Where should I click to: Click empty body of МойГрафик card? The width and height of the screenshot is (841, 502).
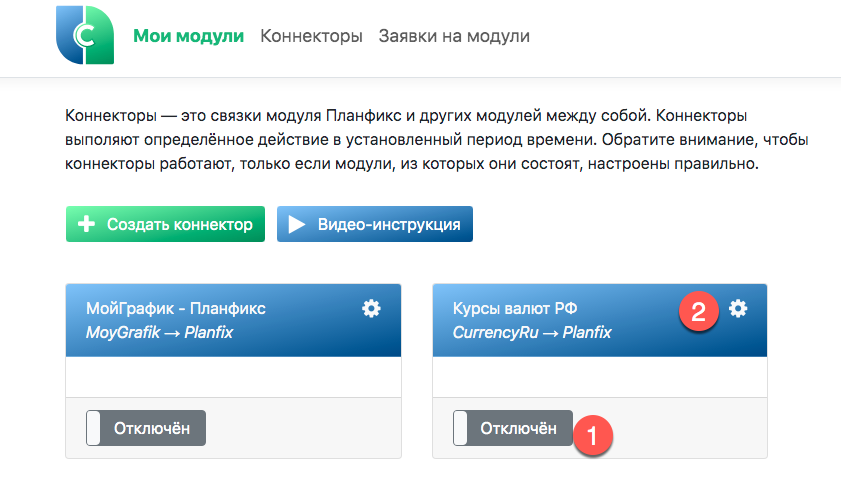tap(233, 378)
